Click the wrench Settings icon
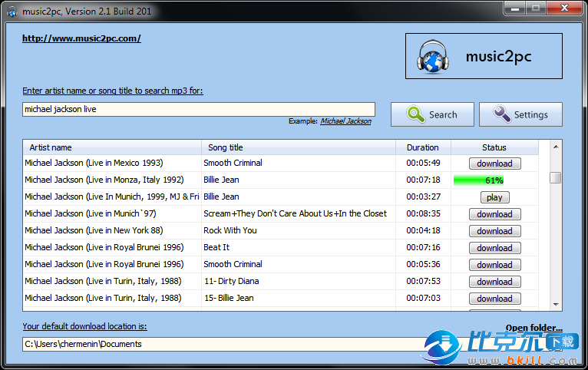588x370 pixels. click(502, 114)
